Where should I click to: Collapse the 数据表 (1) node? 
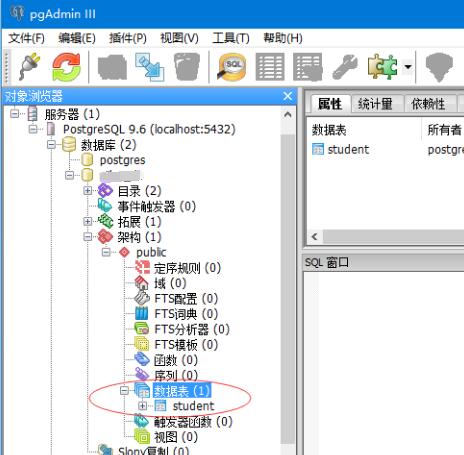[x=124, y=390]
